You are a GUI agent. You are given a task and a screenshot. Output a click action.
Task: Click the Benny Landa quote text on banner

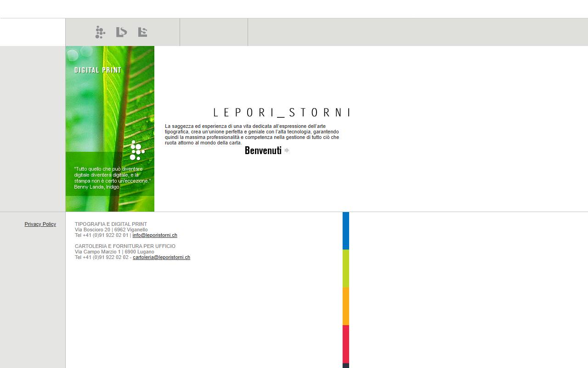click(112, 178)
